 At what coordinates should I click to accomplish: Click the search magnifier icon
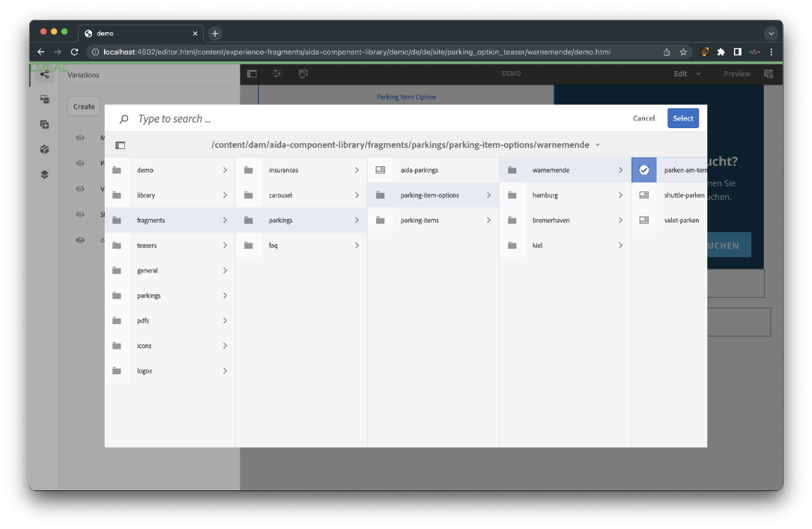click(124, 119)
